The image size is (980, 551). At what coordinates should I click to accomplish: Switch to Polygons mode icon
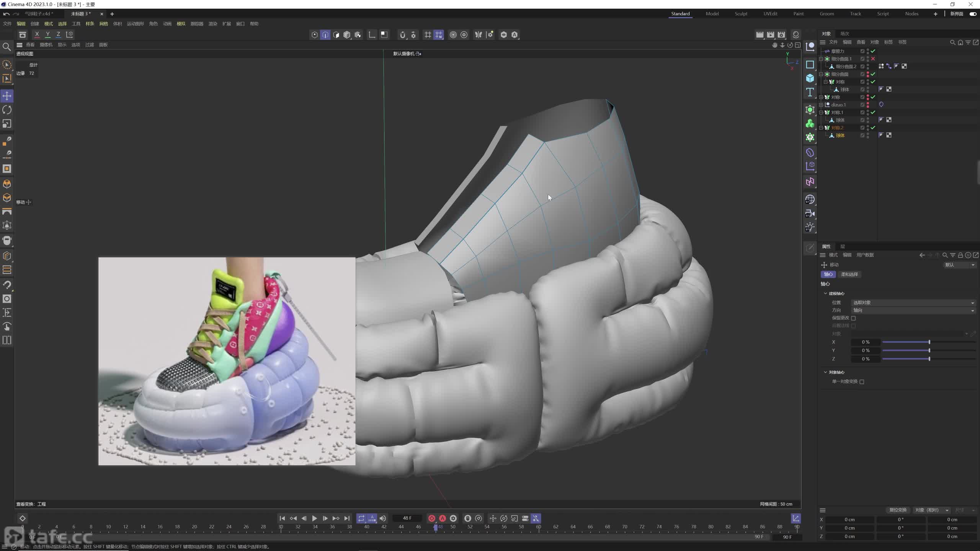click(336, 35)
